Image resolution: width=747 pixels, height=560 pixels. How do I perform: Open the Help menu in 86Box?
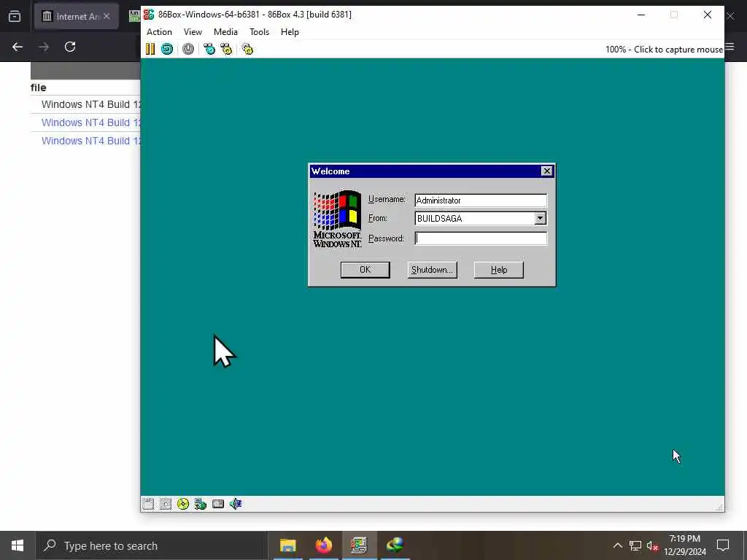(290, 32)
